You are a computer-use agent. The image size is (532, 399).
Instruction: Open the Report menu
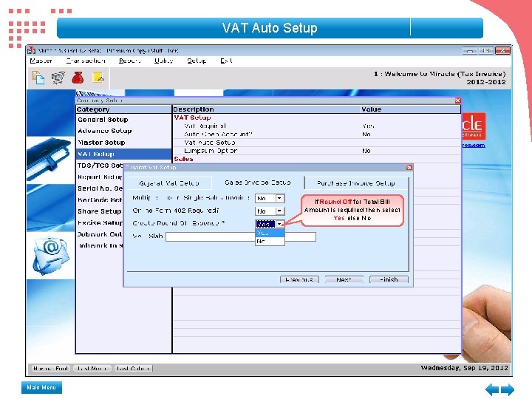[129, 61]
